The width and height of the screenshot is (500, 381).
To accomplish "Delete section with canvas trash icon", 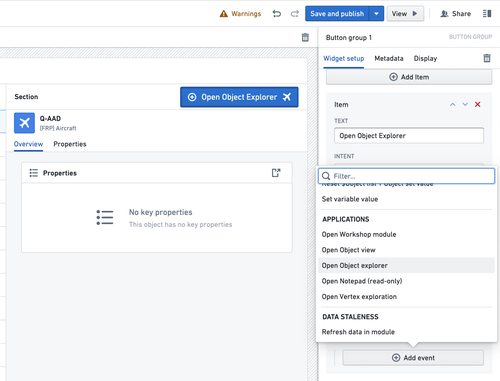I will (305, 37).
